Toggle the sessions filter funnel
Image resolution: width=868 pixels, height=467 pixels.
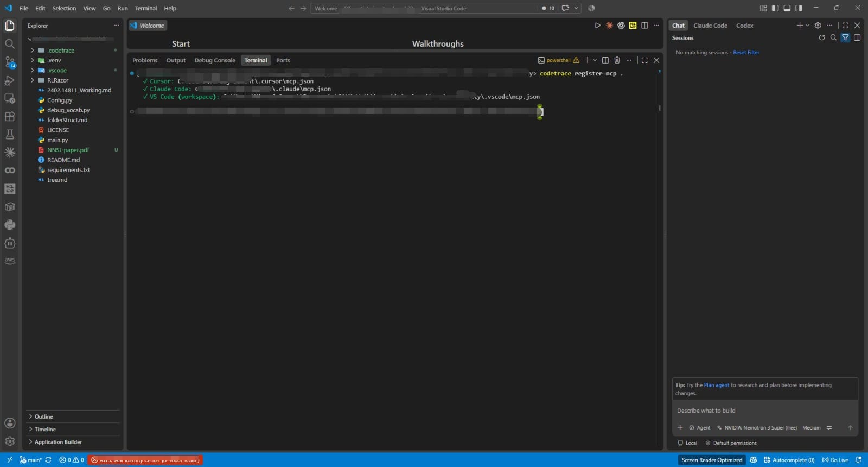coord(845,37)
